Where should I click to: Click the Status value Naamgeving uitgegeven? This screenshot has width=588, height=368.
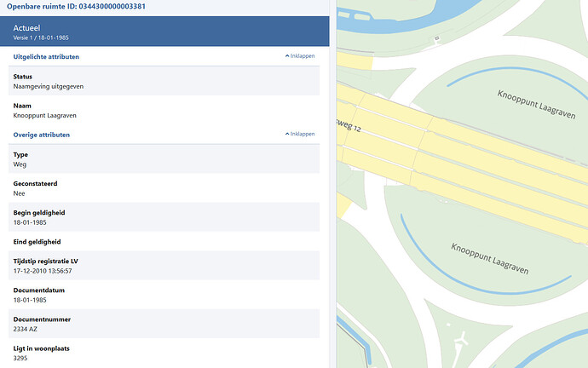[x=49, y=87]
